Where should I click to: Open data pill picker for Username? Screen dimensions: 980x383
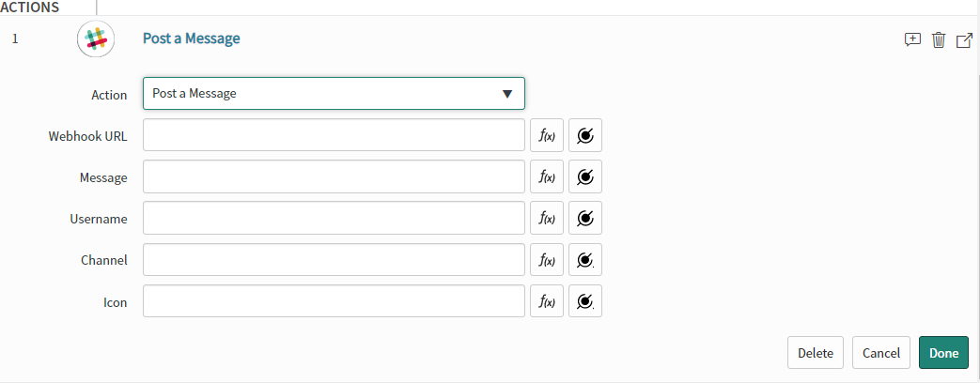[585, 218]
